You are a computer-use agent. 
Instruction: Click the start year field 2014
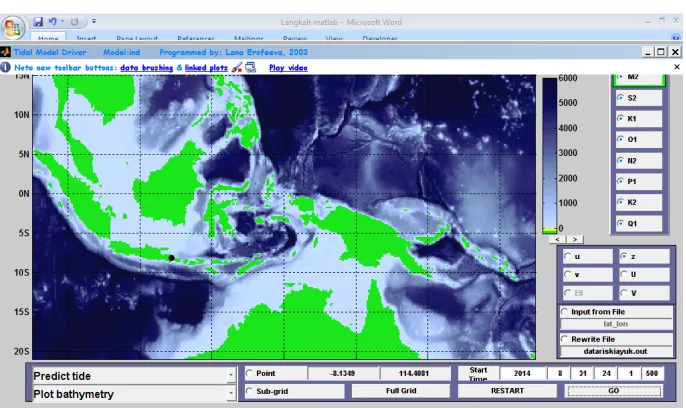click(x=522, y=373)
